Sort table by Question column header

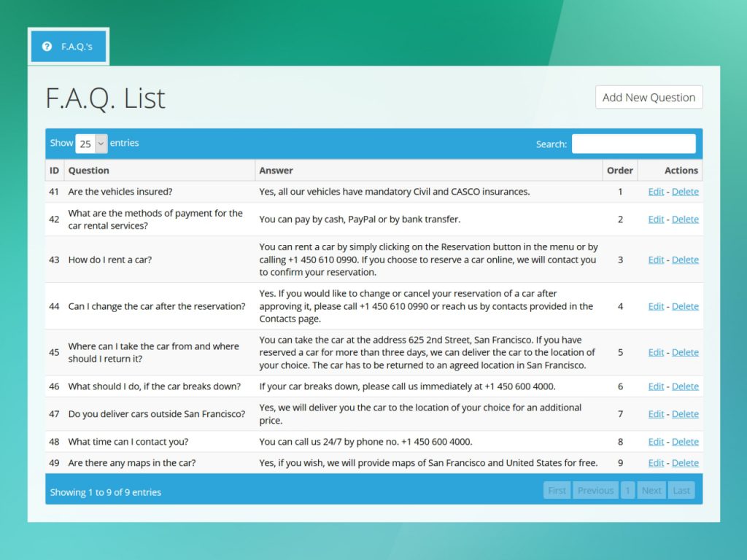pyautogui.click(x=88, y=171)
